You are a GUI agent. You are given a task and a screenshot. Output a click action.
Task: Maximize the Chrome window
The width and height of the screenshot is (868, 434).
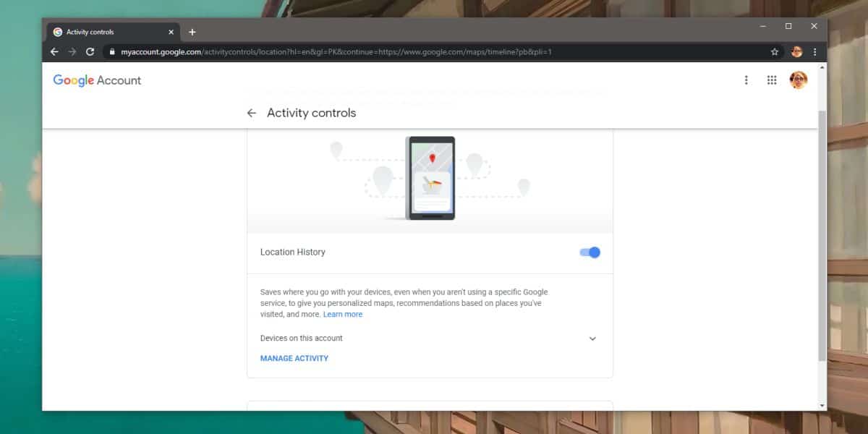pos(788,26)
